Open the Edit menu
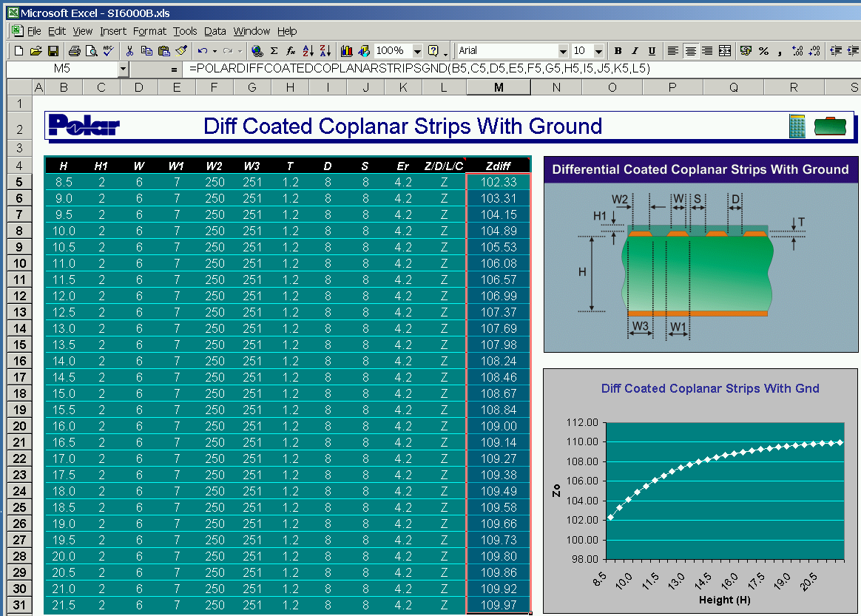Image resolution: width=861 pixels, height=616 pixels. tap(56, 31)
